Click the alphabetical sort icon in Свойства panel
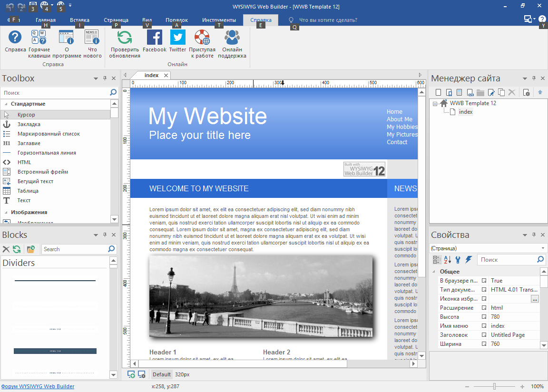 448,259
